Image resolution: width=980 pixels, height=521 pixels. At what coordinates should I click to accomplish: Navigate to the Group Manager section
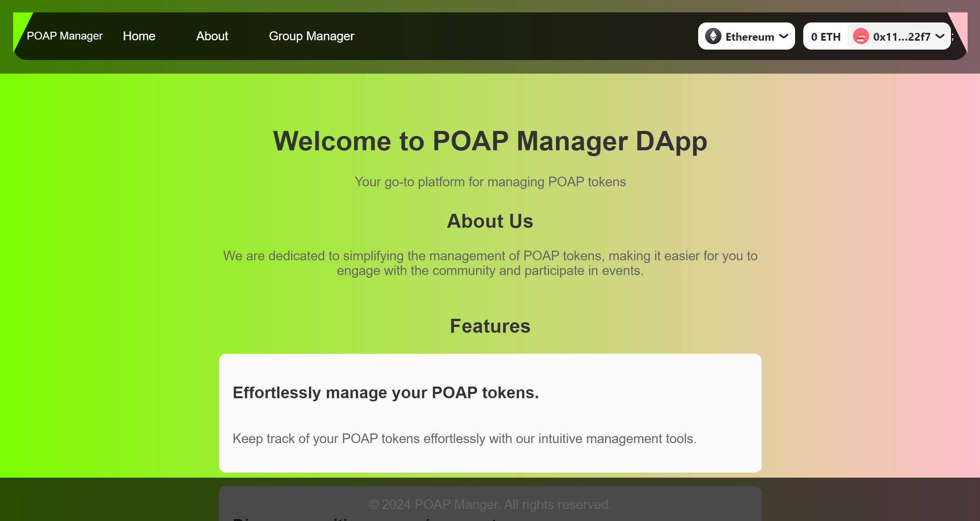point(311,36)
